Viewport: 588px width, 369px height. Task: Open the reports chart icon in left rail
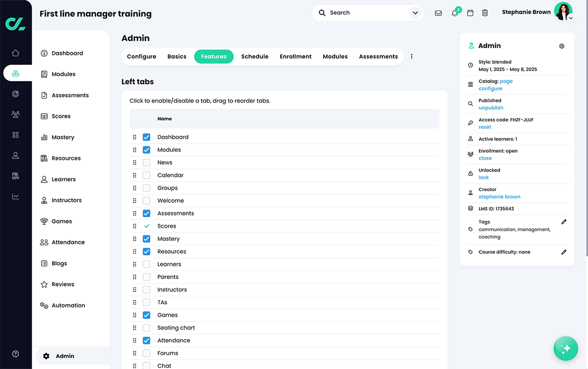pos(15,196)
